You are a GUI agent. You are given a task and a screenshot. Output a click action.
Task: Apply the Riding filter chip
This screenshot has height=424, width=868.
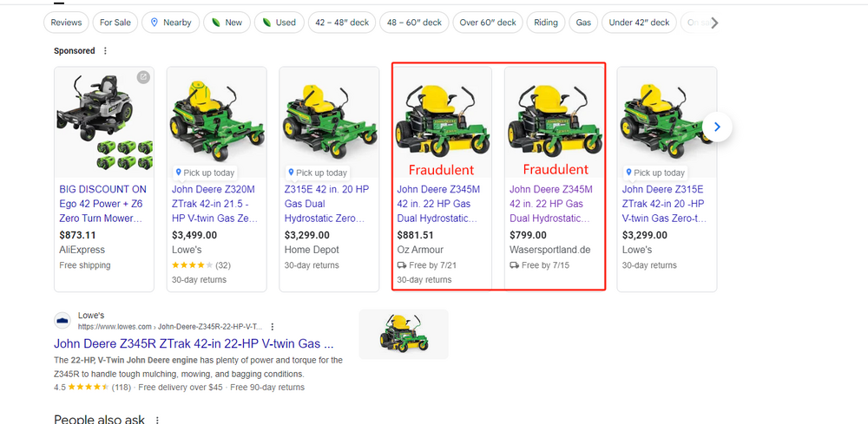tap(546, 23)
